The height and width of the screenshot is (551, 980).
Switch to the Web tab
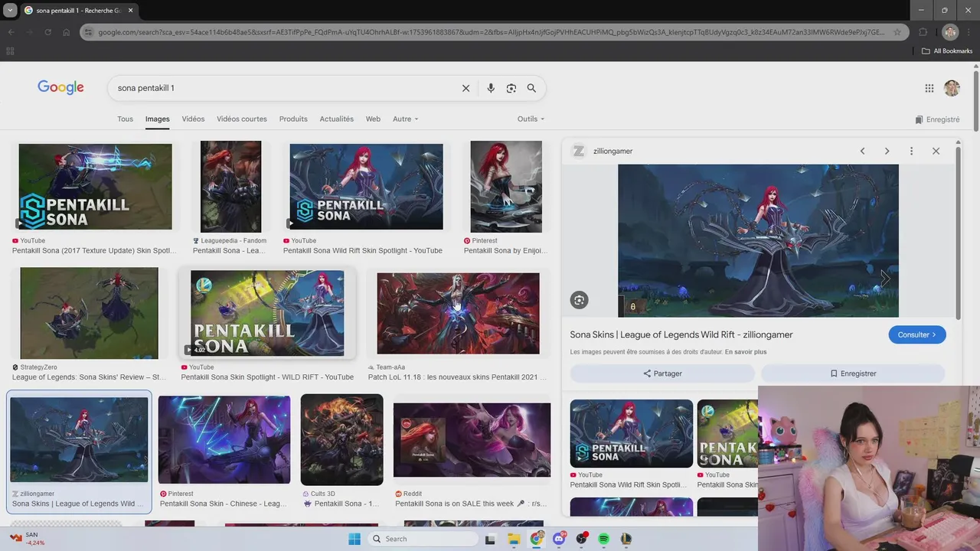(x=373, y=119)
